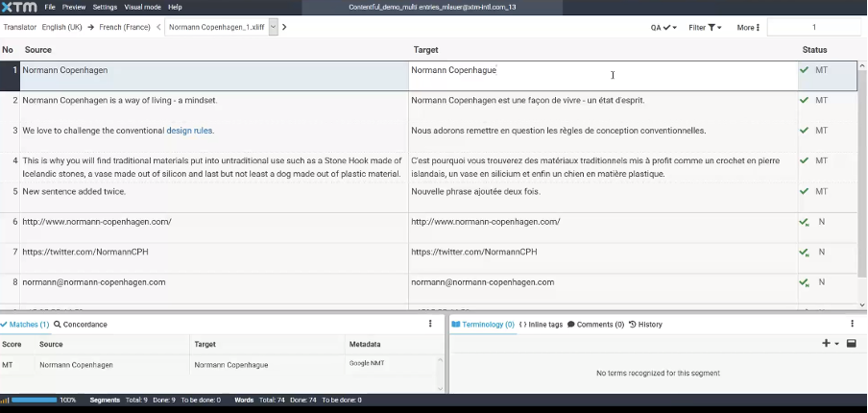This screenshot has height=413, width=868.
Task: Go to next file using right chevron
Action: [x=284, y=27]
